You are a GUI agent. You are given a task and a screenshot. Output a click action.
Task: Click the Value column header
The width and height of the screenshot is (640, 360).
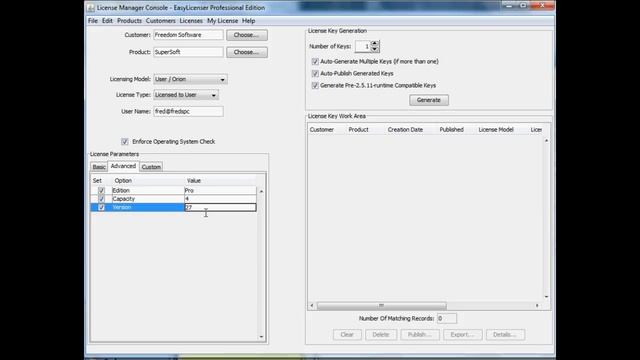pos(193,180)
